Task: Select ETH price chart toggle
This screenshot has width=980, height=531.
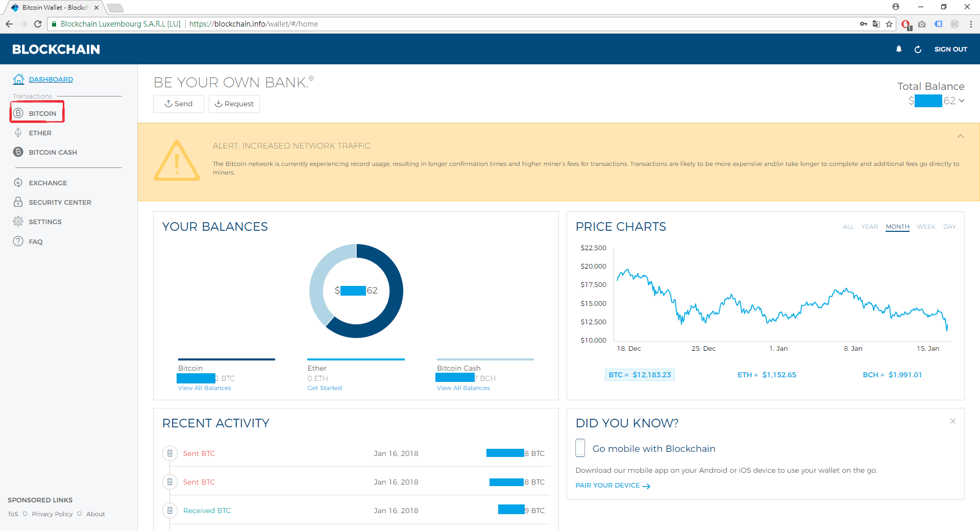Action: 767,375
